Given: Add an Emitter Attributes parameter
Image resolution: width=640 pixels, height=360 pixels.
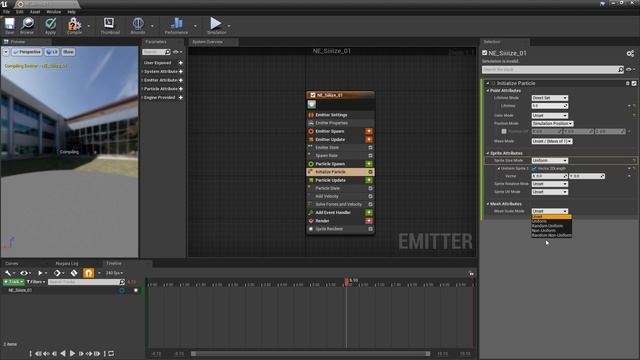Looking at the screenshot, I should [180, 80].
